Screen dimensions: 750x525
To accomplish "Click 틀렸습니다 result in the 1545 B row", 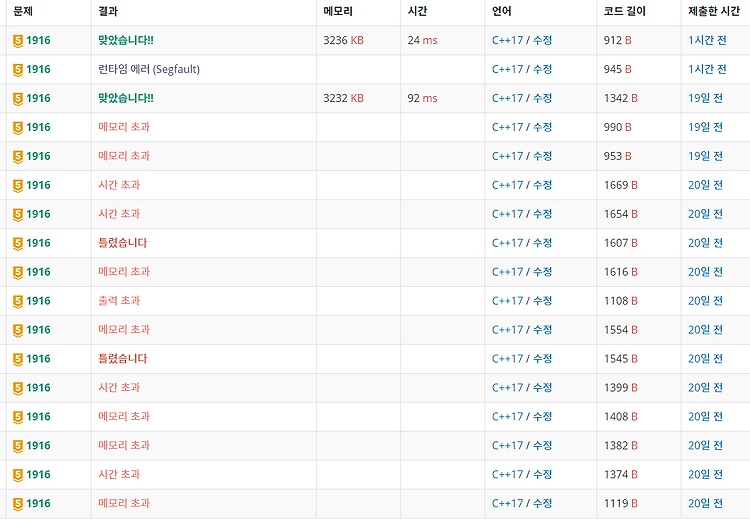I will 122,359.
